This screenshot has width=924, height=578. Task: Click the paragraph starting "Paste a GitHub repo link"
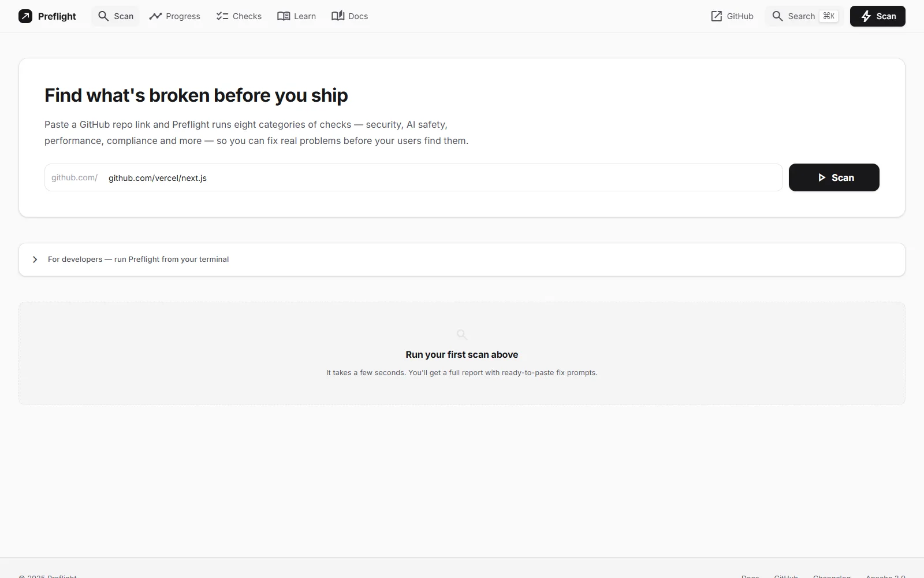pyautogui.click(x=256, y=132)
